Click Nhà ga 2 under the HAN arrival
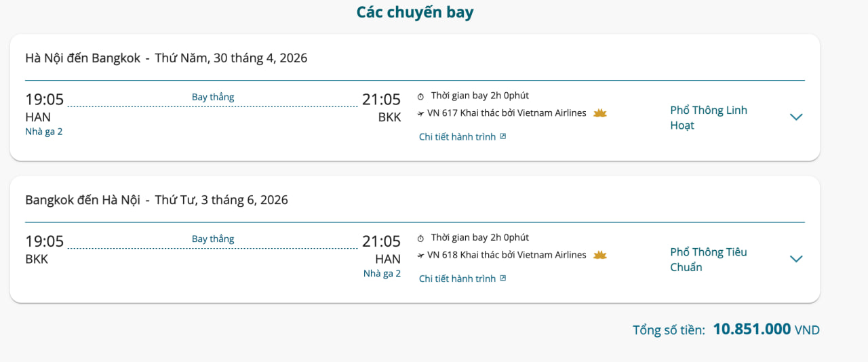The width and height of the screenshot is (868, 362). click(382, 274)
